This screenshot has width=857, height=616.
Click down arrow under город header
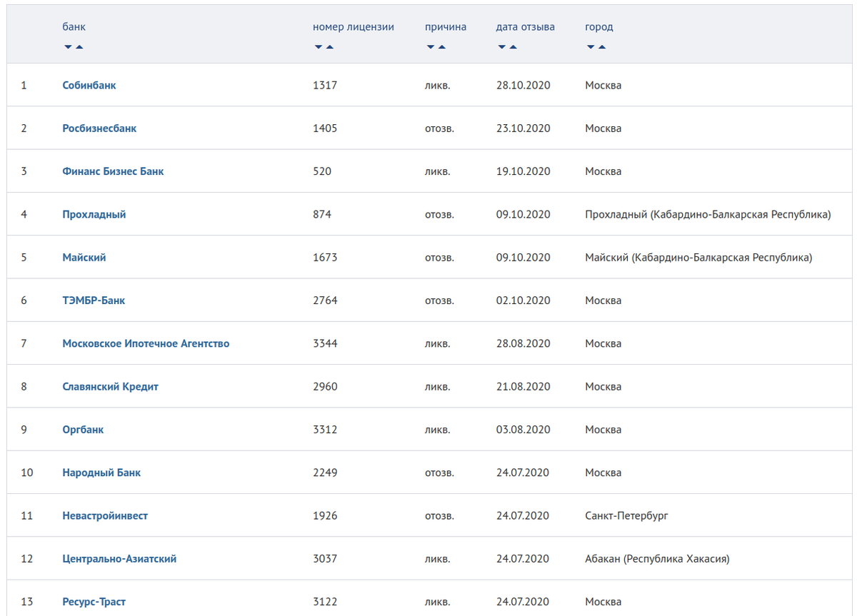coord(591,47)
